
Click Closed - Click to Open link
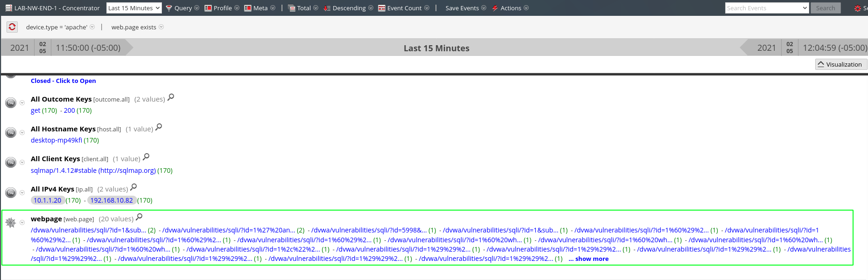point(63,81)
